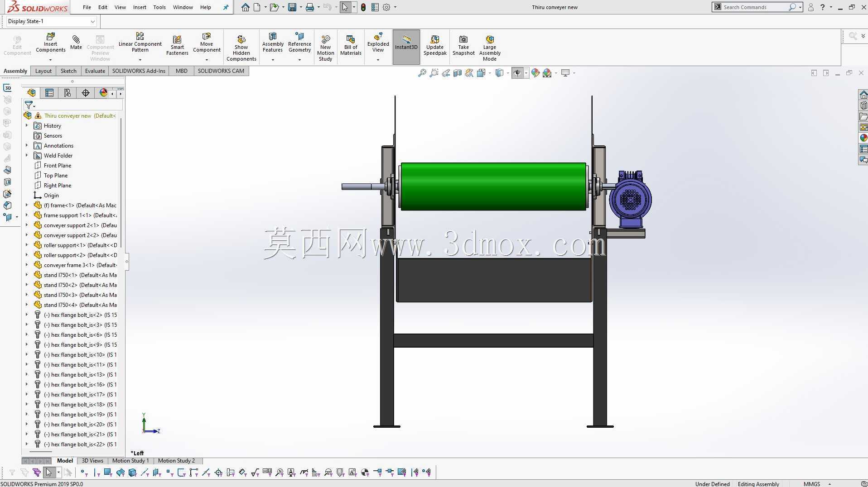Toggle Large Assembly Mode
This screenshot has width=868, height=487.
pos(490,48)
